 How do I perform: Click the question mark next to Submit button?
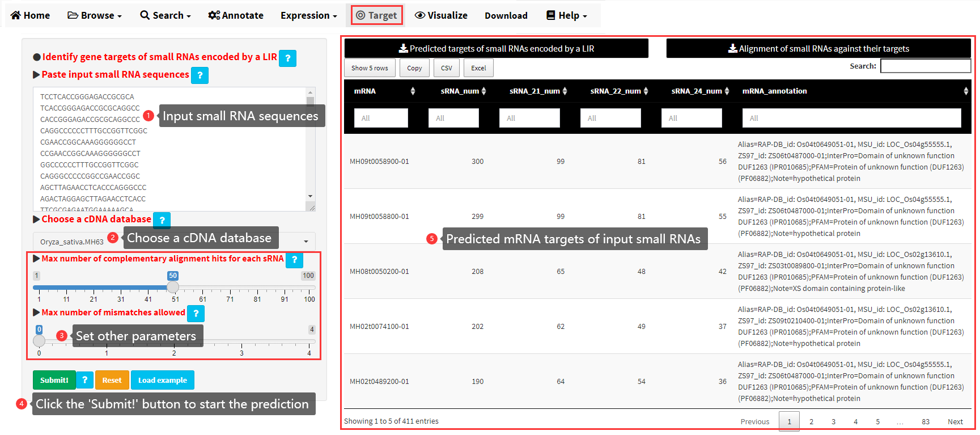click(84, 380)
